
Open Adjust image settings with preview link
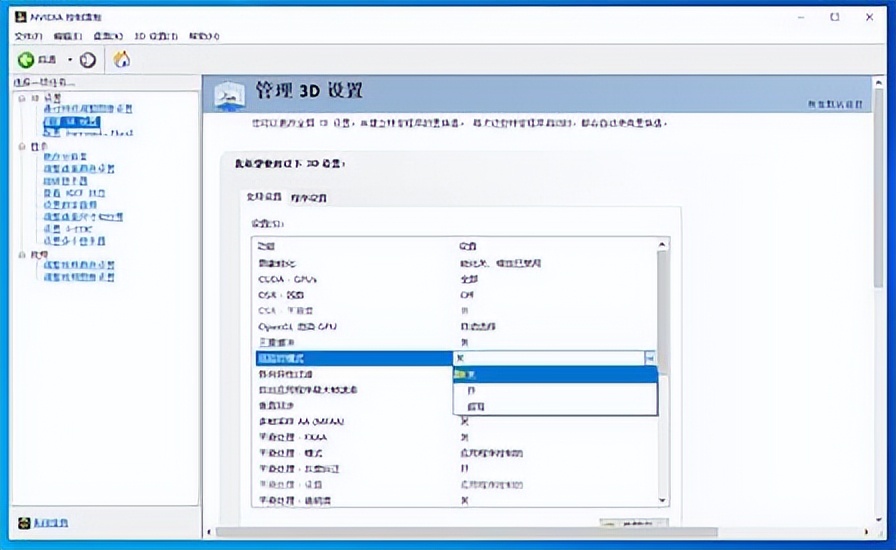coord(88,109)
